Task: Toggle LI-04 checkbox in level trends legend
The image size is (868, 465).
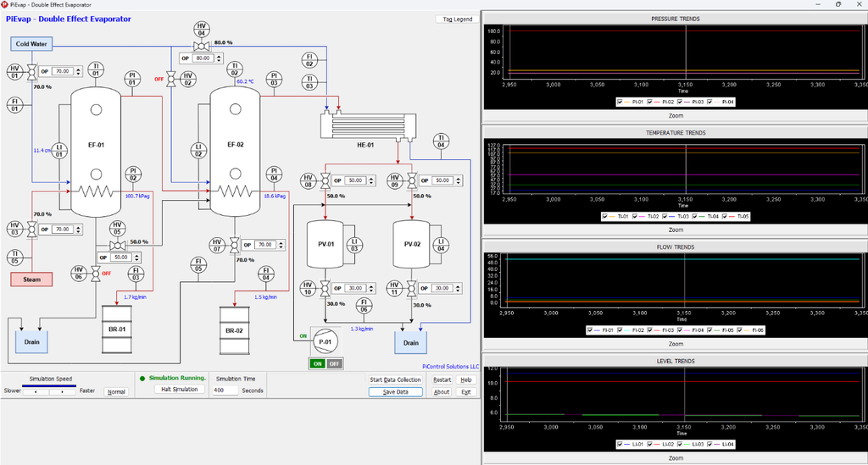Action: click(710, 444)
